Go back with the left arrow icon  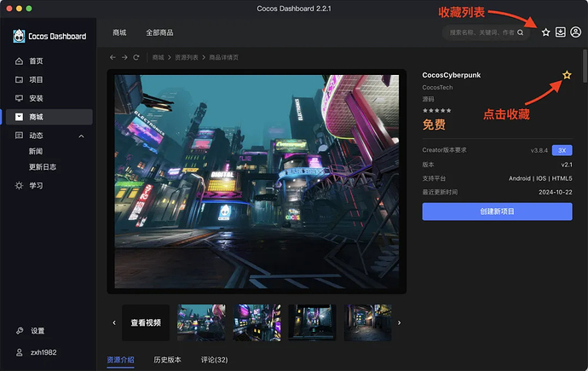pos(112,57)
